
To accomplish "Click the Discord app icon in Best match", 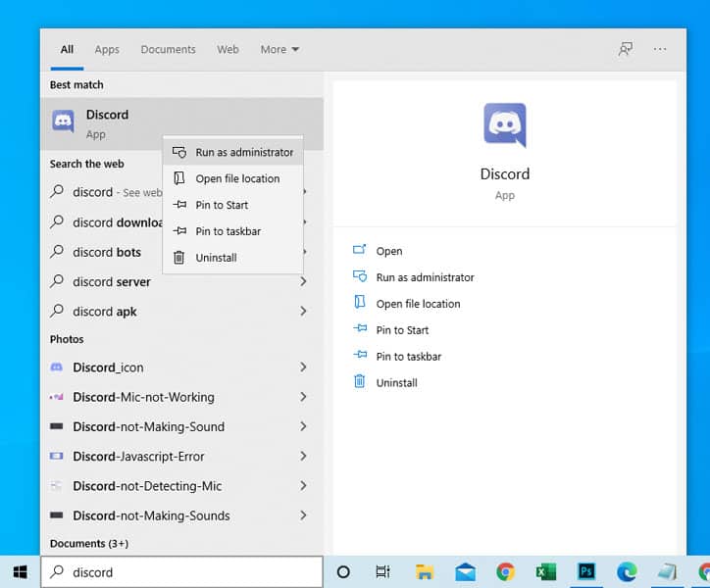I will point(63,121).
